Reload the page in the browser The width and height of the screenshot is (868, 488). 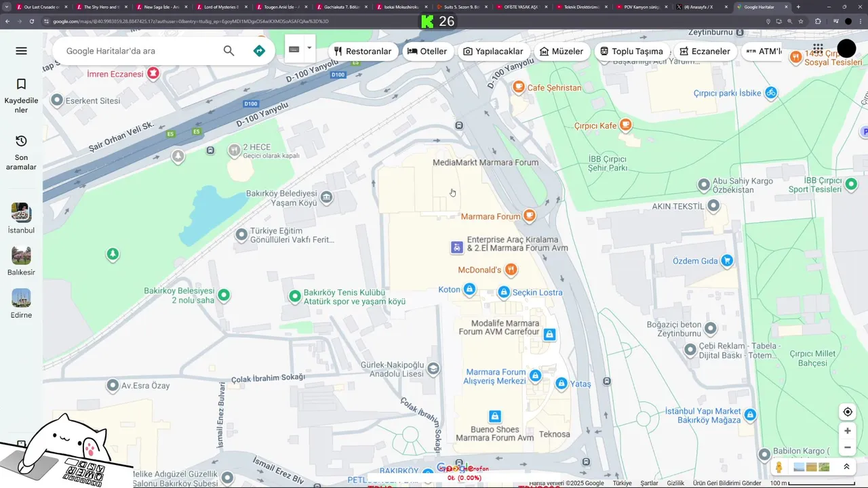pyautogui.click(x=32, y=21)
